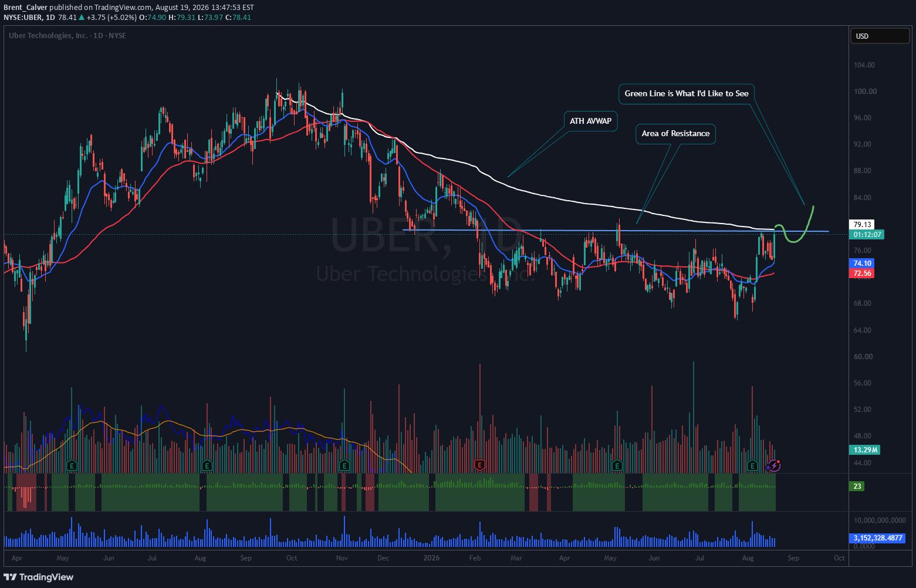Click the author name Brent_Calver
916x588 pixels.
tap(25, 8)
